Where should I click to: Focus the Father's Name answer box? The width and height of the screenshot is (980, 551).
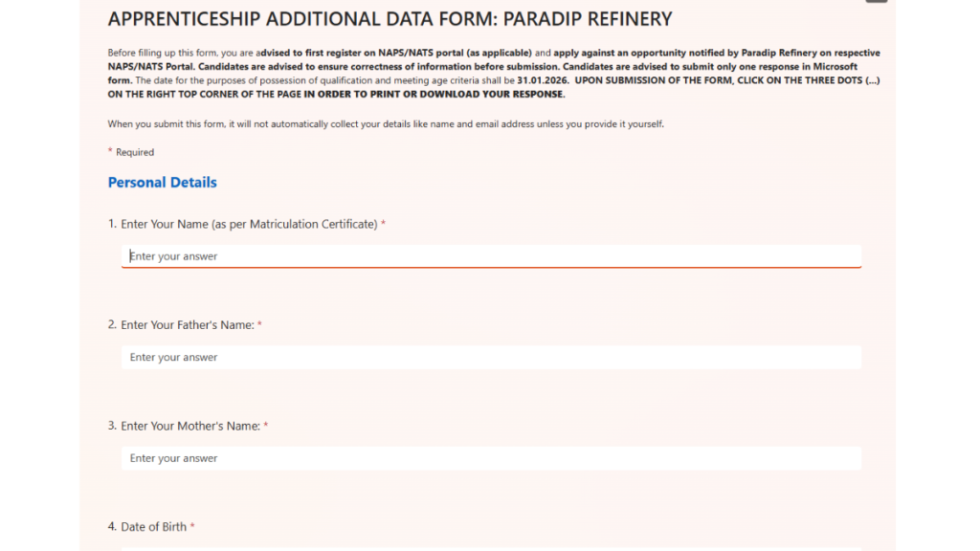point(490,358)
